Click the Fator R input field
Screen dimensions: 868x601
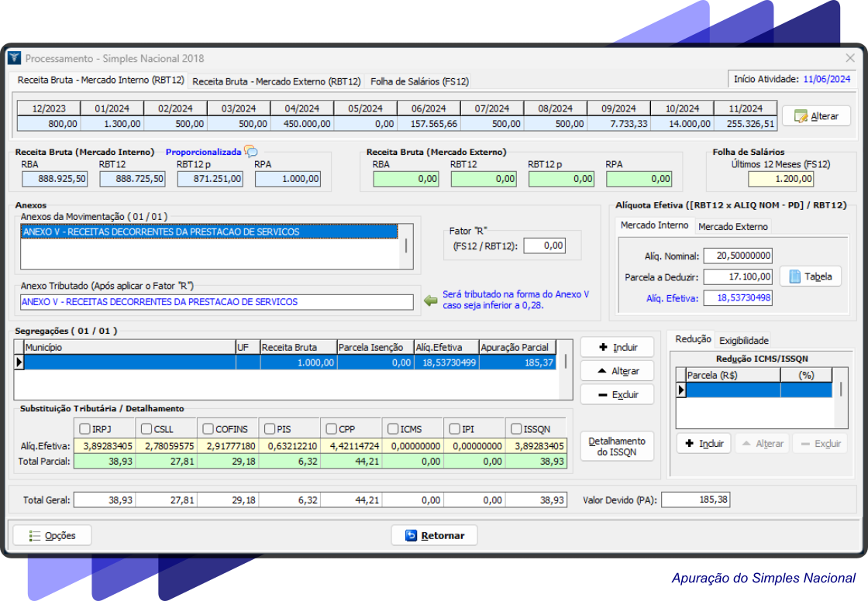(544, 246)
